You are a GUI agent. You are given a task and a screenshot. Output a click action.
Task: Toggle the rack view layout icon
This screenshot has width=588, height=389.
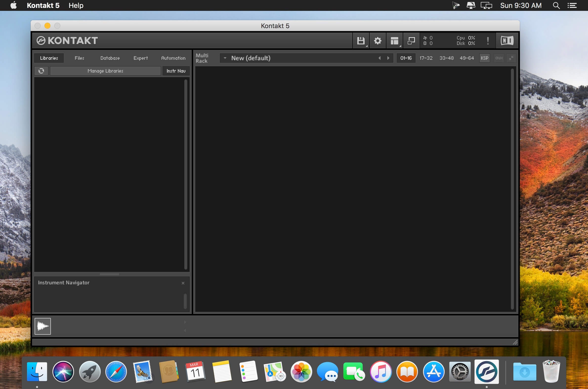point(395,40)
